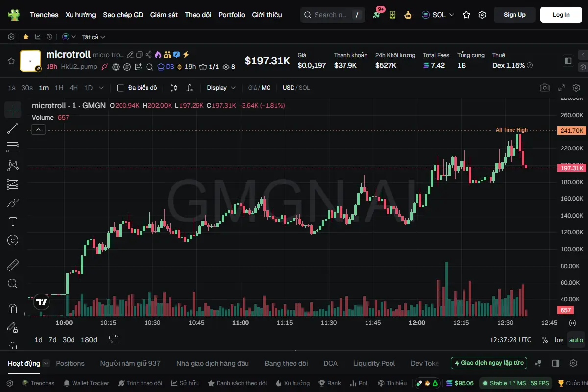
Task: Go to Sao chép GD
Action: tap(123, 15)
